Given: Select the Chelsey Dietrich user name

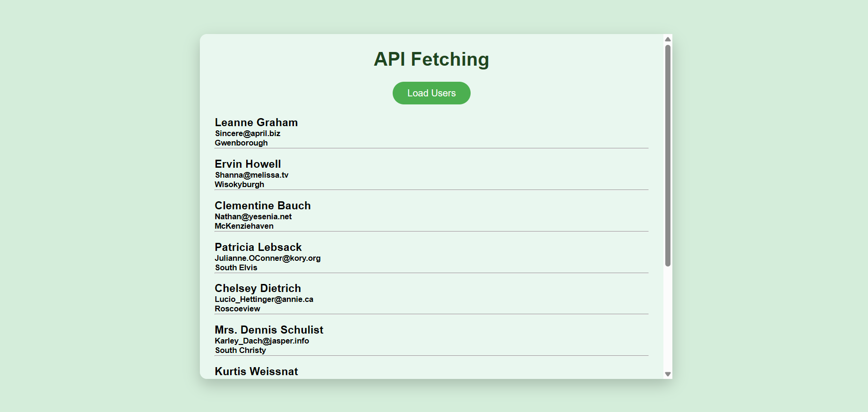Looking at the screenshot, I should (x=258, y=289).
